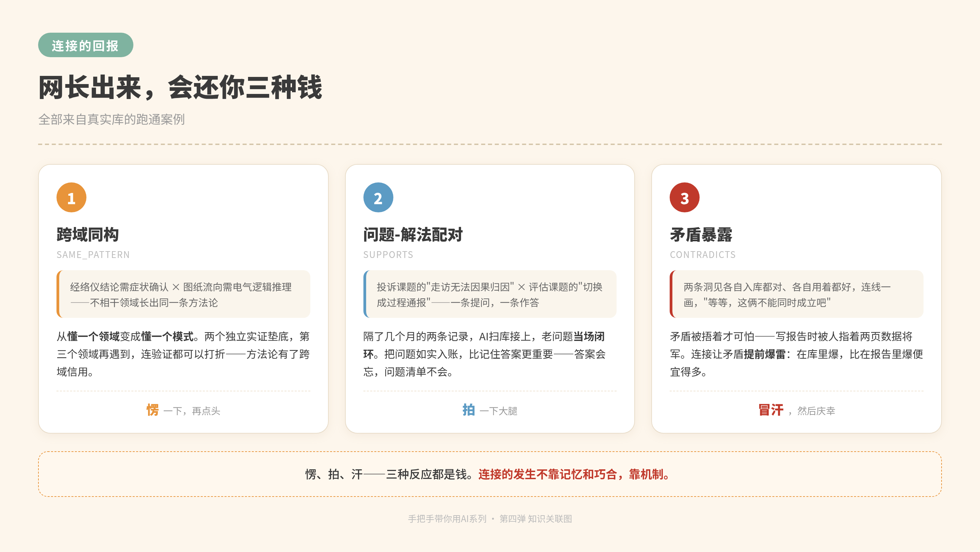
Task: Click the blue 拍 character in card two
Action: point(469,410)
